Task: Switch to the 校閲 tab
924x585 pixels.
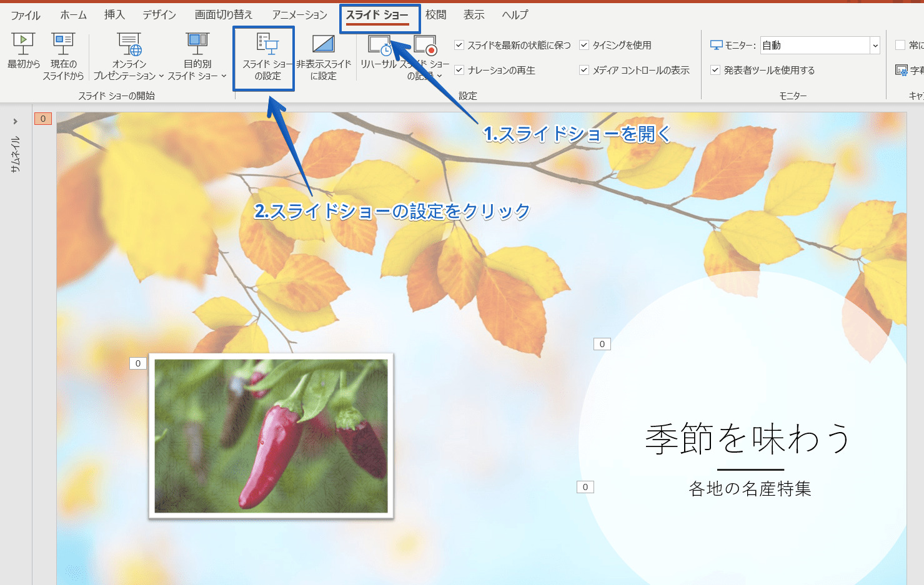Action: (x=436, y=14)
